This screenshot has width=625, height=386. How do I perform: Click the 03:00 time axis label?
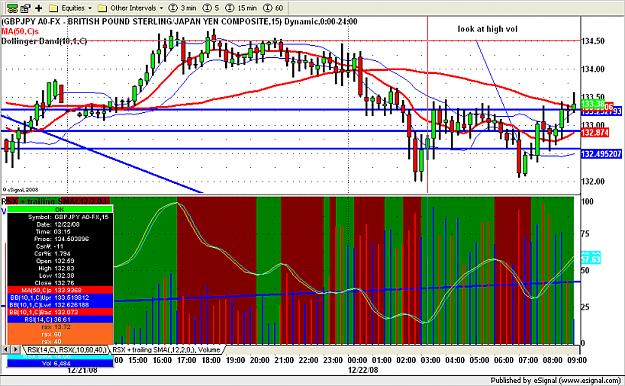coord(430,360)
